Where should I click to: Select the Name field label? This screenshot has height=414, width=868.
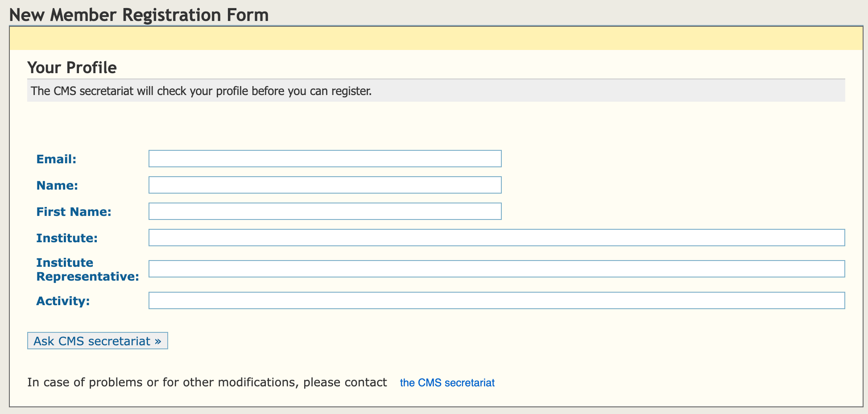pos(57,185)
